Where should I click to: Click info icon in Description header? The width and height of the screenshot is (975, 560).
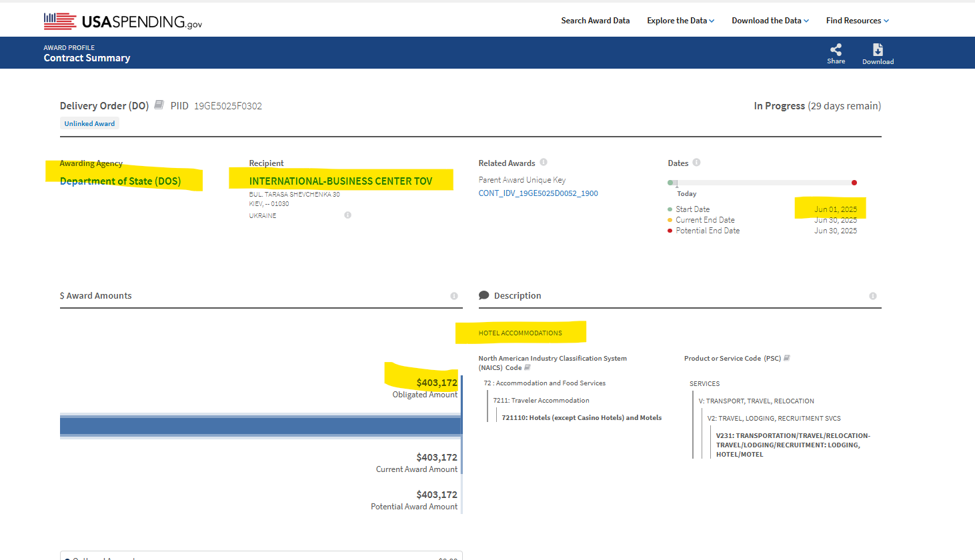873,296
